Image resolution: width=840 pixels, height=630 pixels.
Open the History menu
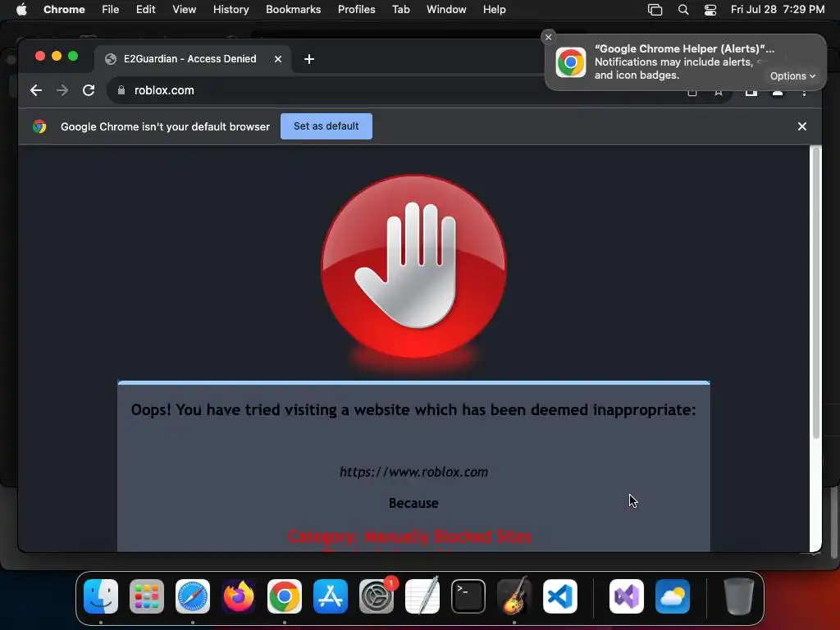point(231,10)
